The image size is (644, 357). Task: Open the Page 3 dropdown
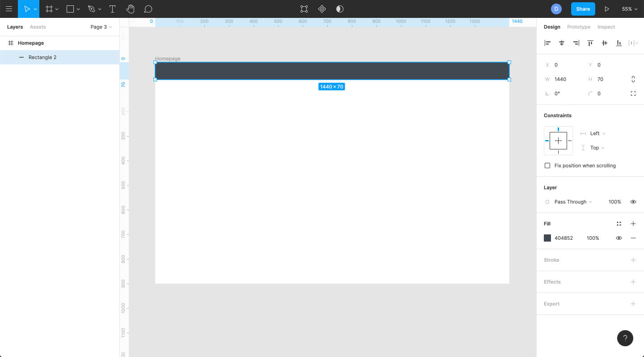point(101,27)
